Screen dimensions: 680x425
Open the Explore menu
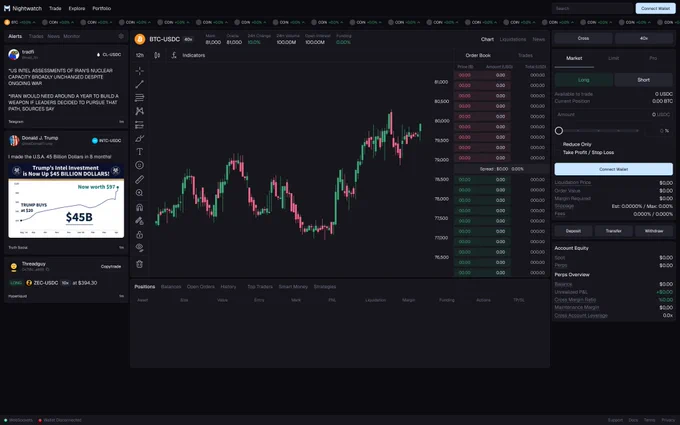tap(77, 8)
